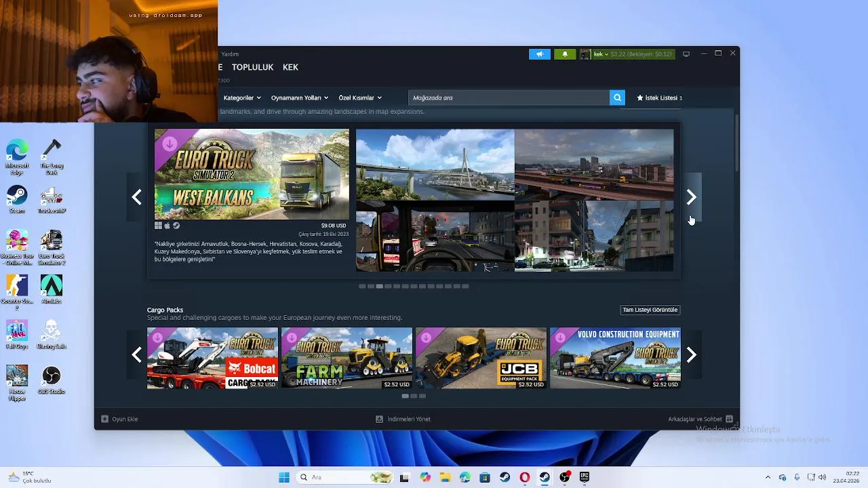Select the OBS Studio desktop shortcut

pos(52,380)
